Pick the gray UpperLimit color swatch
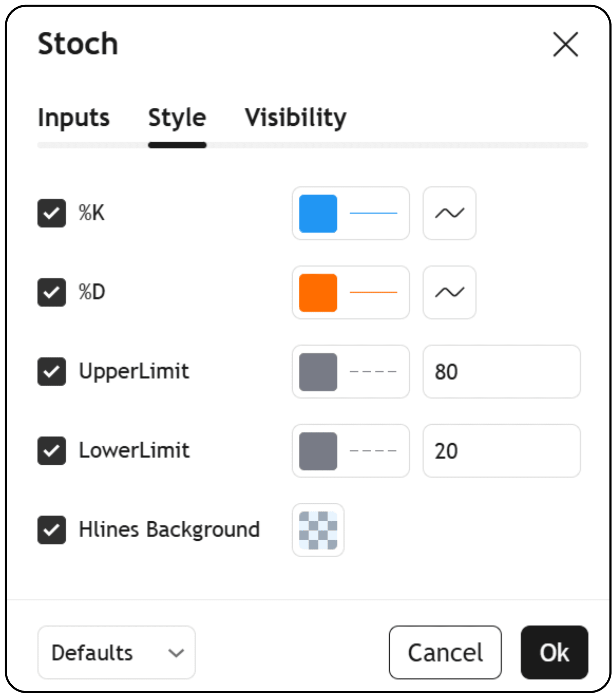This screenshot has height=695, width=616. (x=318, y=371)
